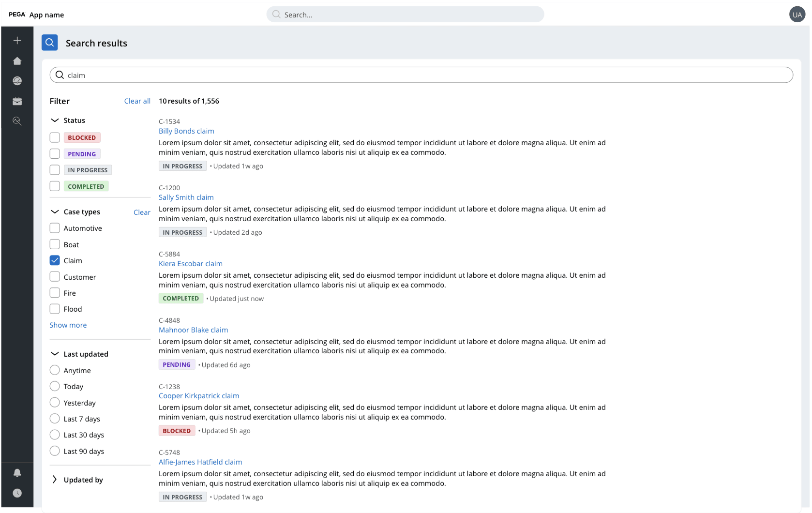The height and width of the screenshot is (513, 812).
Task: Check the IN PROGRESS status checkbox
Action: tap(55, 170)
